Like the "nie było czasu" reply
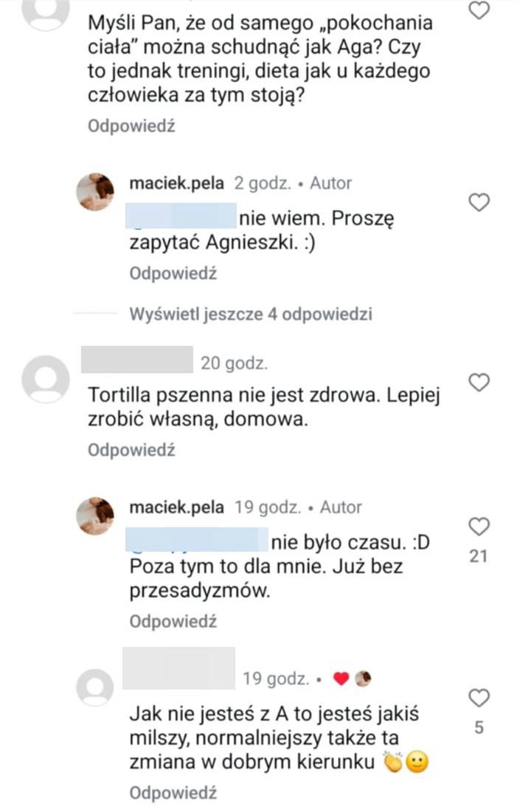The height and width of the screenshot is (812, 517). [479, 527]
